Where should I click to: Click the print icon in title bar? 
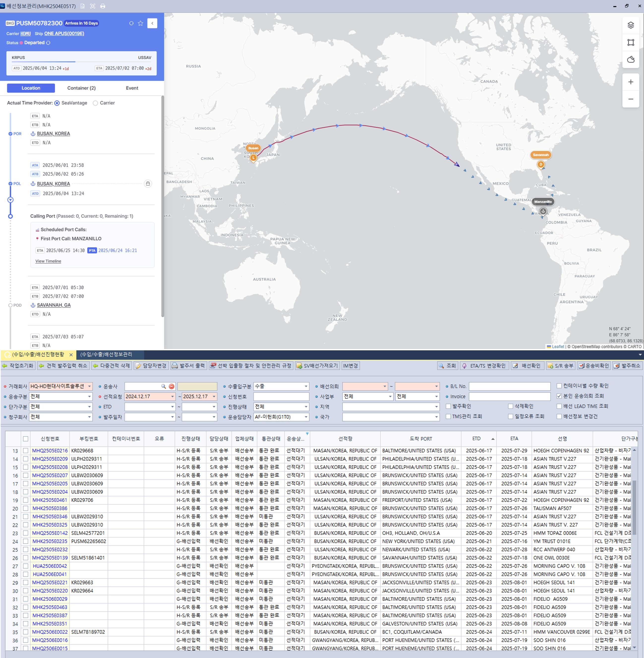point(103,6)
